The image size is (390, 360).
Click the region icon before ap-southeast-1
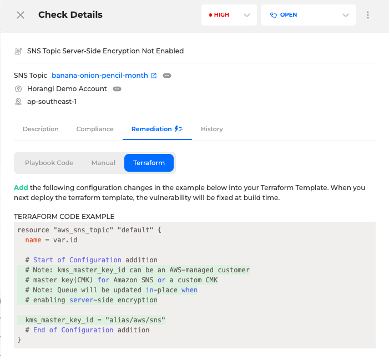18,101
